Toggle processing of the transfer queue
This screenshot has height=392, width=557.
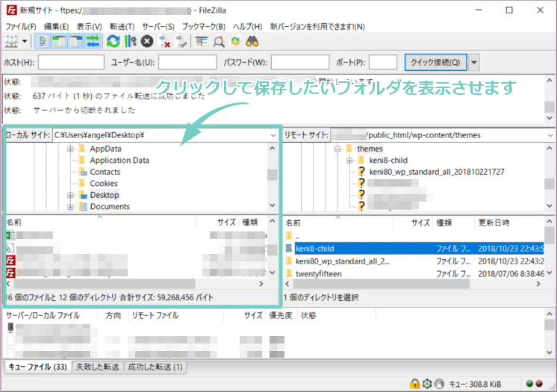pos(130,42)
